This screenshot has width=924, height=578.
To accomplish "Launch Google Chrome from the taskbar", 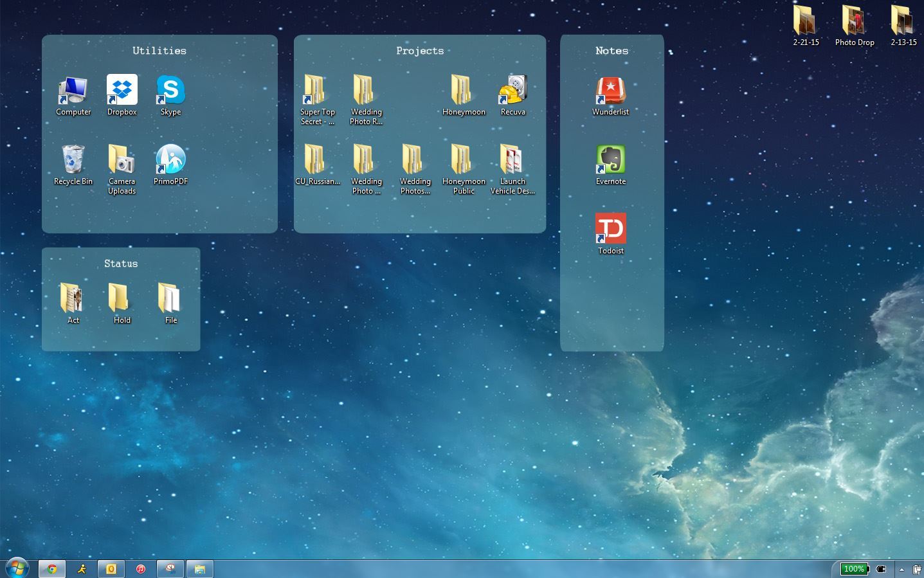I will 51,568.
